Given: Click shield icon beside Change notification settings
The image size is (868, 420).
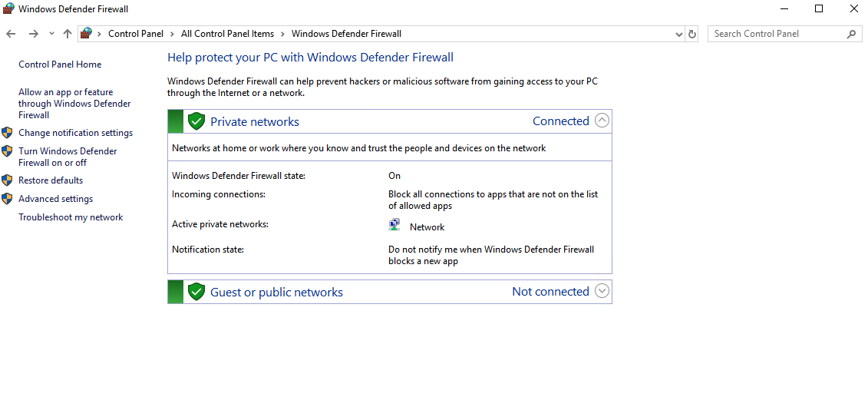Looking at the screenshot, I should coord(7,133).
